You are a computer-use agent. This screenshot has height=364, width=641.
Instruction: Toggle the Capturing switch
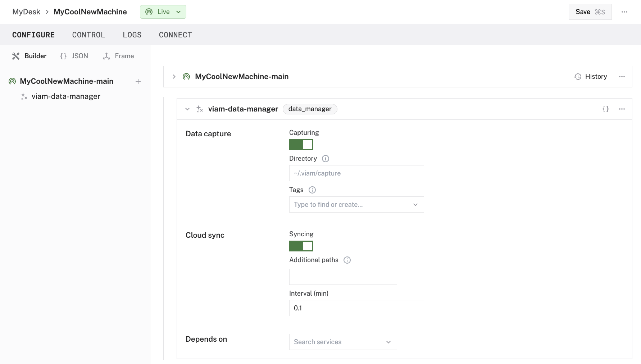click(301, 145)
